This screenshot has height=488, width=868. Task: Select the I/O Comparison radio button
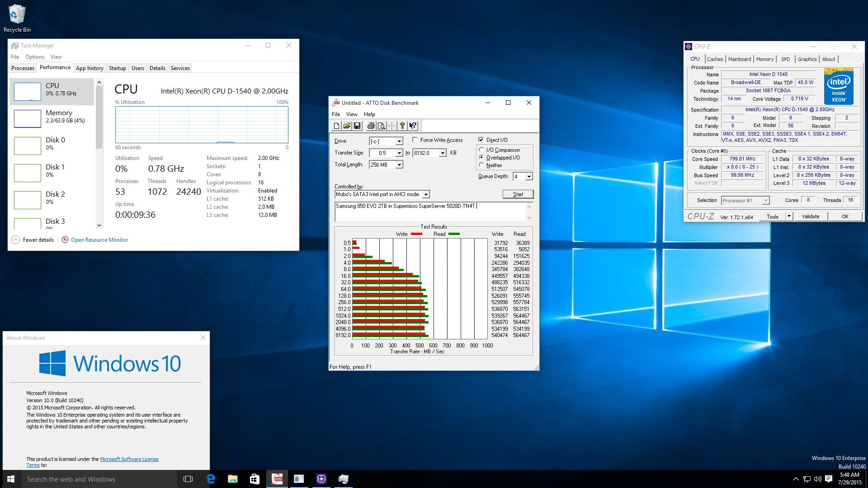point(481,150)
